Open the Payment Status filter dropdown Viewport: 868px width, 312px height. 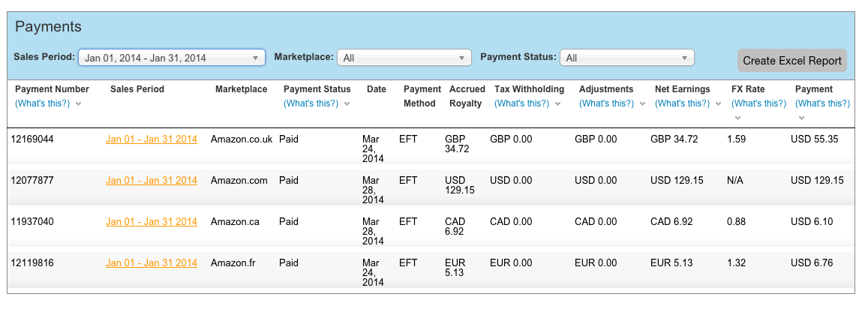(626, 58)
